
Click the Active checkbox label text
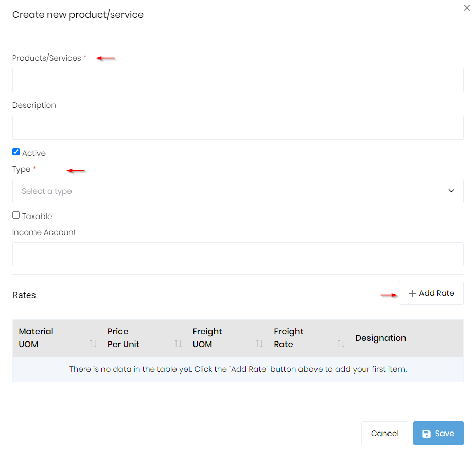34,153
